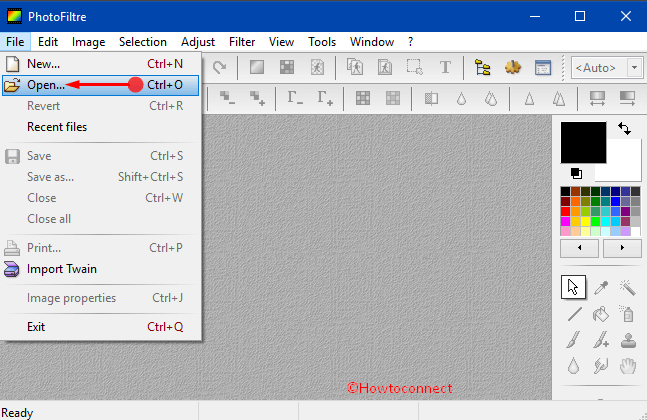This screenshot has height=420, width=647.
Task: Open the View menu
Action: pyautogui.click(x=281, y=42)
